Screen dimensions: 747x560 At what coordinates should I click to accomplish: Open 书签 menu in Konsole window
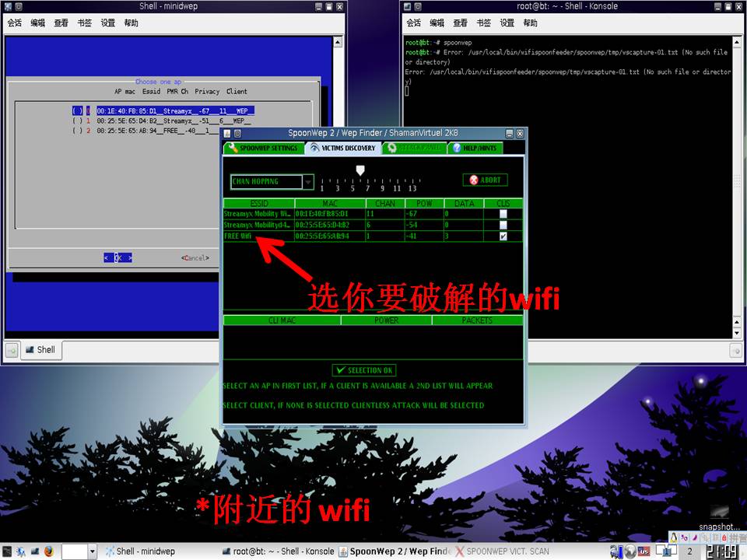click(483, 23)
